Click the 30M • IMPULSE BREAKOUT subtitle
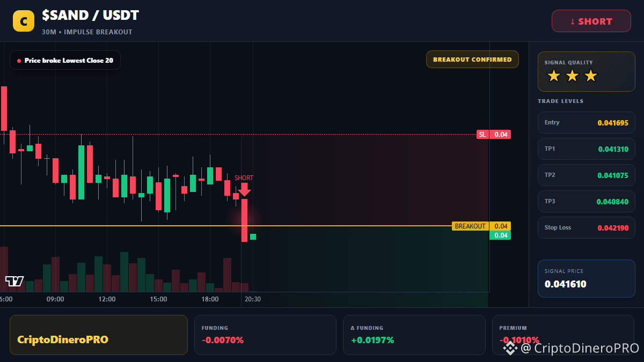 [87, 32]
